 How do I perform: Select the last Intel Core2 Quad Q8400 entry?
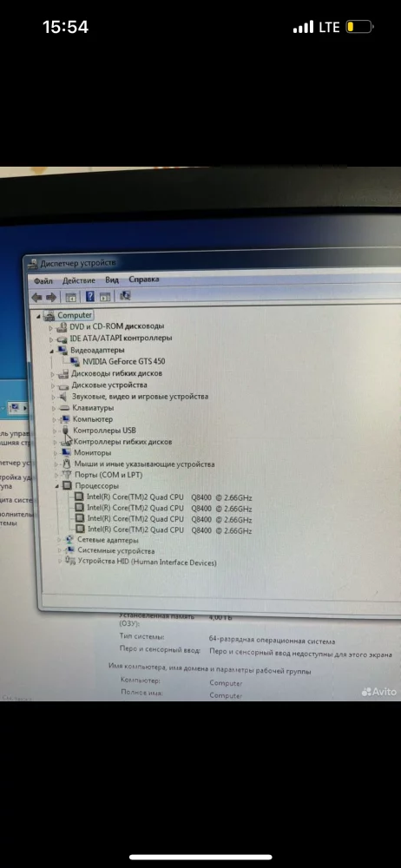pos(169,530)
